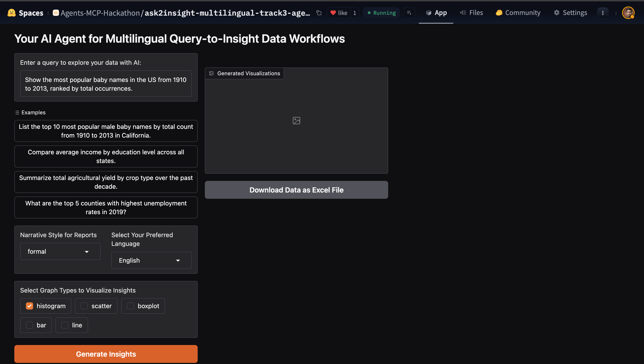Open the three-dot more options menu

point(603,13)
